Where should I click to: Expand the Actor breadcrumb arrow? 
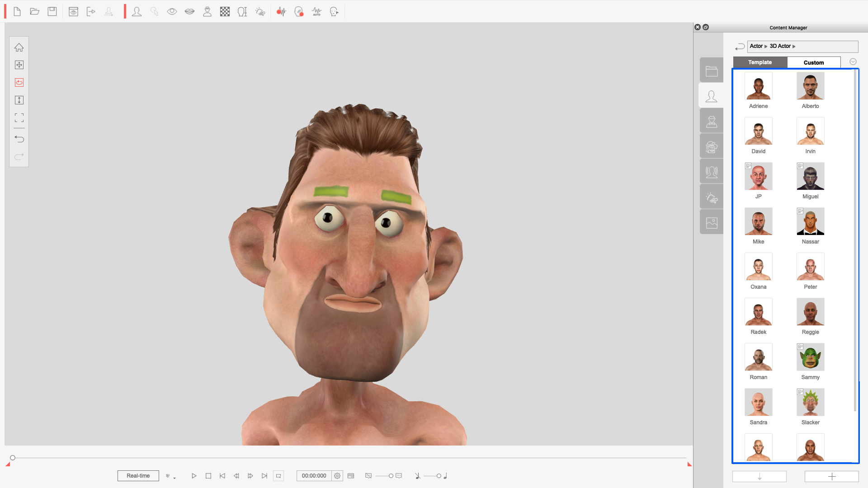pos(766,46)
